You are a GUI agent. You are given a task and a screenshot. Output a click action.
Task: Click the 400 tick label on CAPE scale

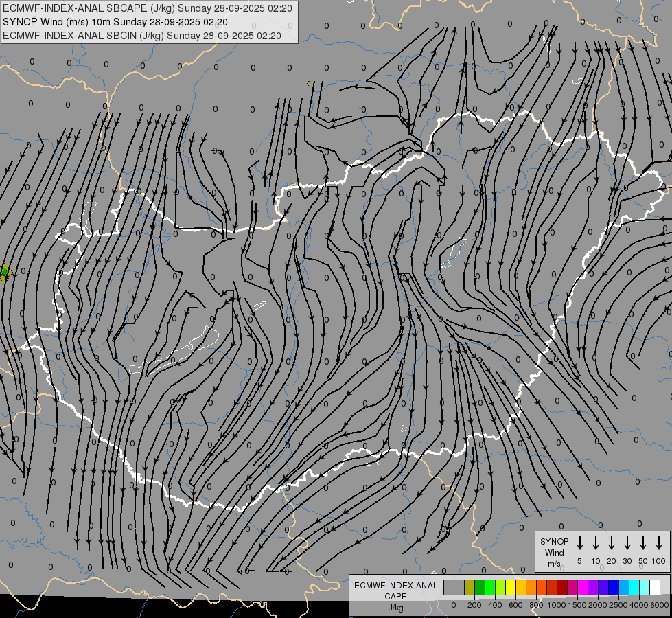tap(495, 605)
